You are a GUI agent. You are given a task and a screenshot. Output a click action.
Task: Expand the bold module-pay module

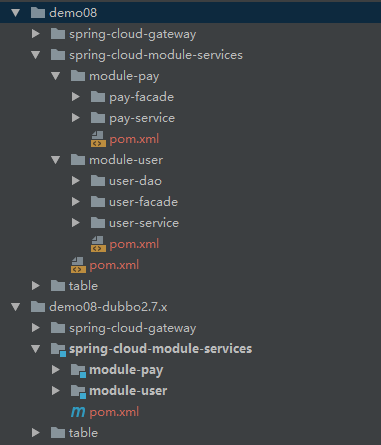click(56, 370)
